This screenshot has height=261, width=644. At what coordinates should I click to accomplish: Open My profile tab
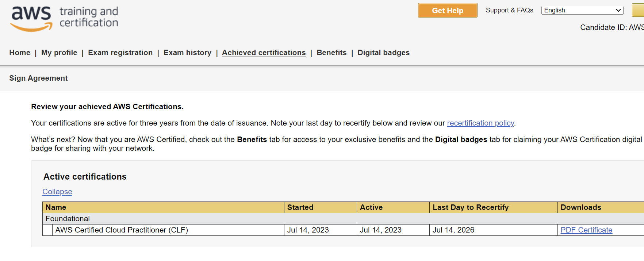tap(59, 53)
